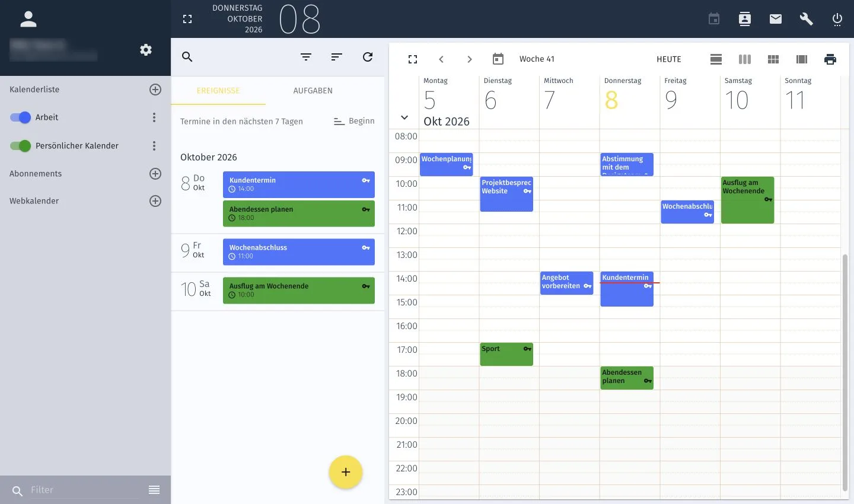Open Kundentermin in the events list
Screen dimensions: 854x504
tap(299, 184)
